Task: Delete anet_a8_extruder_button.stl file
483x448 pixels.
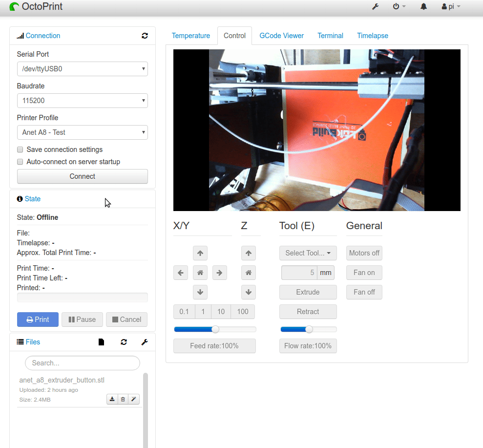Action: pos(123,399)
